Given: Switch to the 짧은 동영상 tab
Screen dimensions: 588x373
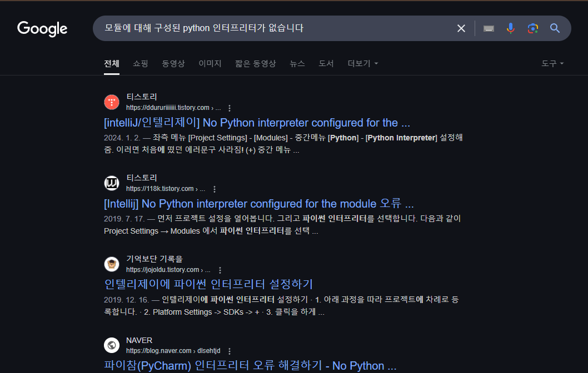Looking at the screenshot, I should [256, 64].
